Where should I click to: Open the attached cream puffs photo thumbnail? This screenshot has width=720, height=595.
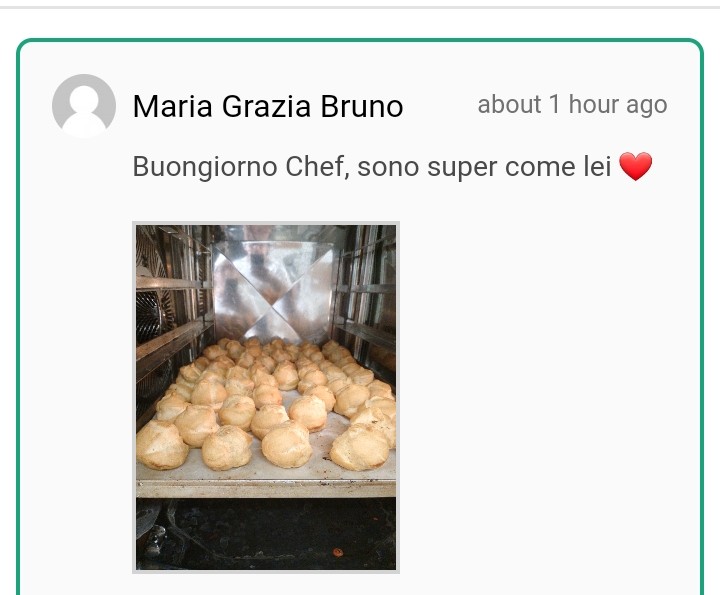point(266,397)
